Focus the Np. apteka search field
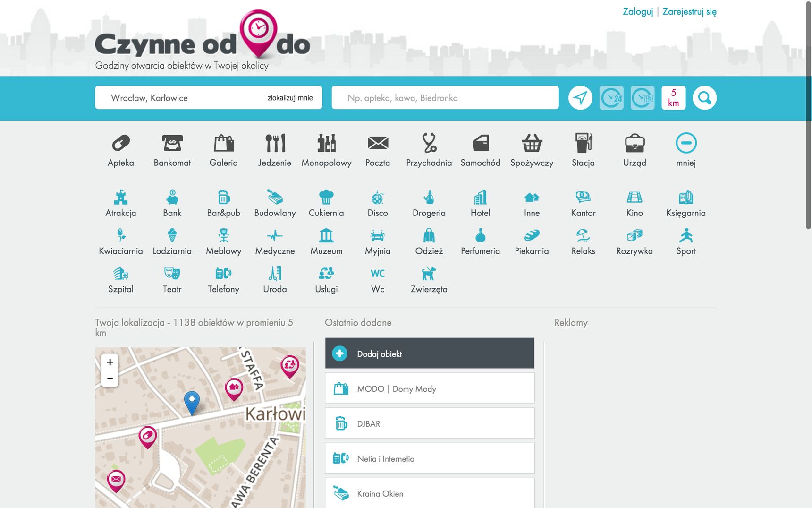812x508 pixels. click(445, 97)
